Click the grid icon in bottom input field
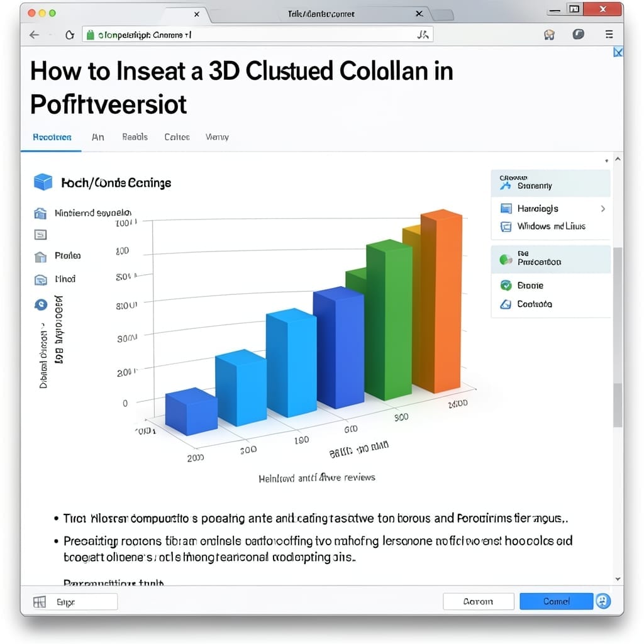This screenshot has height=644, width=644. coord(40,602)
